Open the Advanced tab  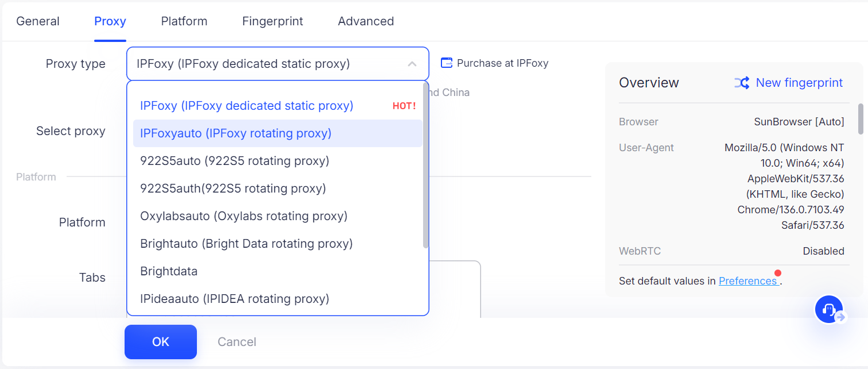tap(366, 21)
